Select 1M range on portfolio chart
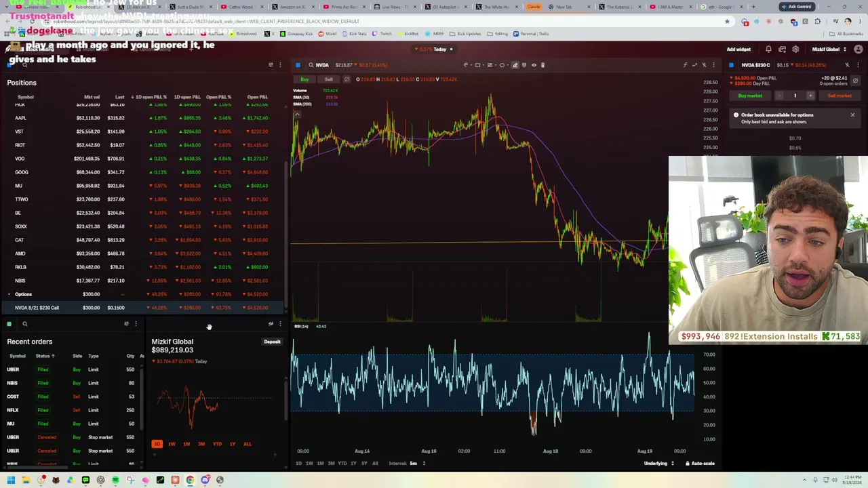The height and width of the screenshot is (488, 868). click(x=186, y=444)
